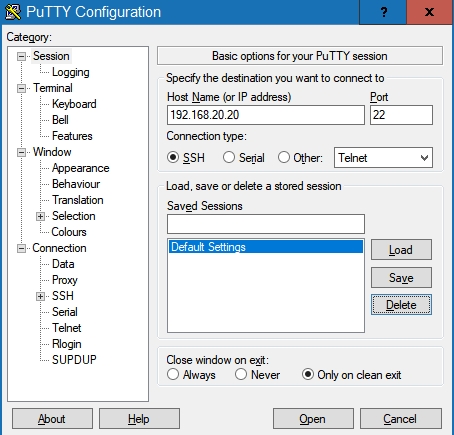The width and height of the screenshot is (454, 435).
Task: Click the Cancel button
Action: (x=401, y=419)
